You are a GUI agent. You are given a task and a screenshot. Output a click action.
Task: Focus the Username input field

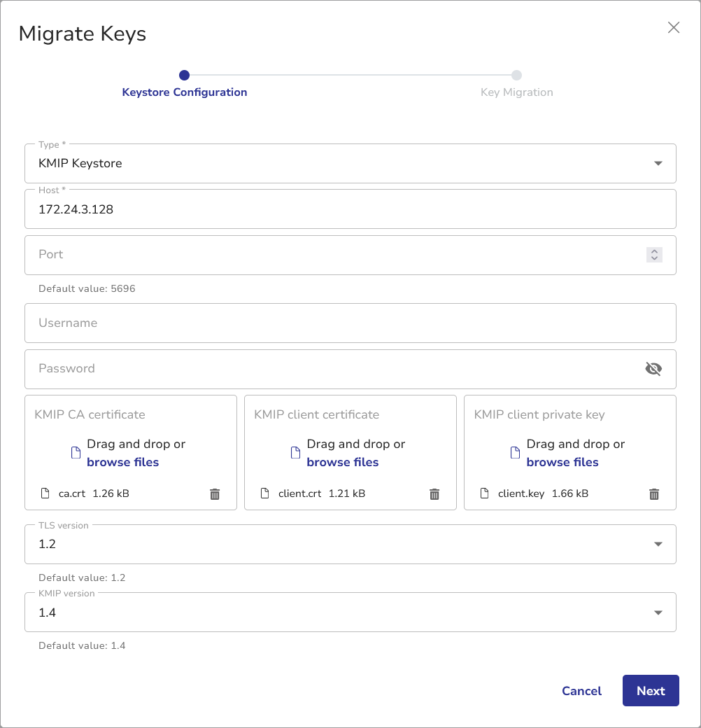coord(350,323)
